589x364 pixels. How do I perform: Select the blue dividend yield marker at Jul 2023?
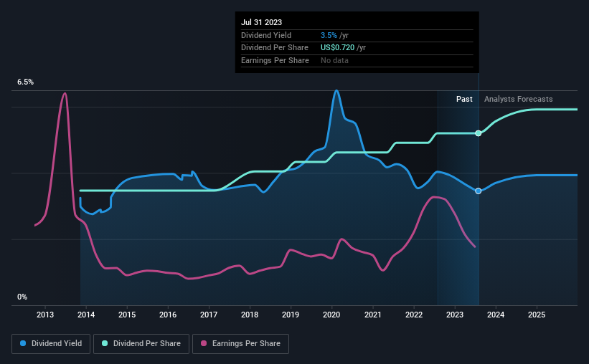(479, 191)
